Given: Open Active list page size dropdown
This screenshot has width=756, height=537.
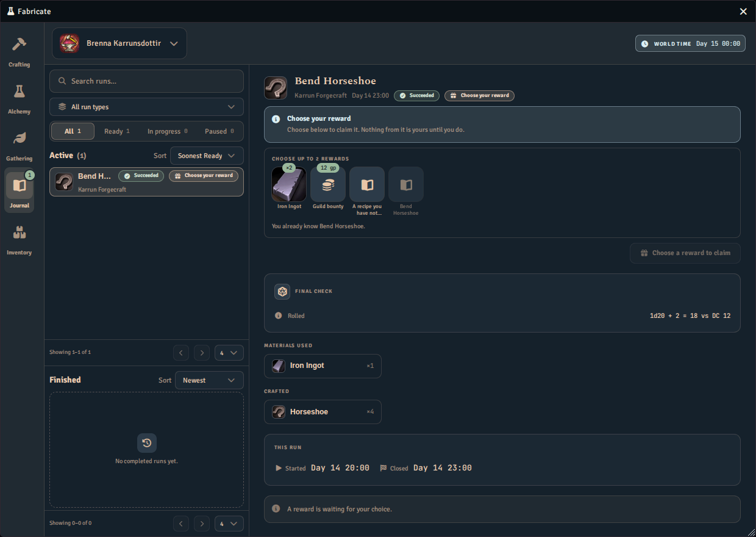Looking at the screenshot, I should pyautogui.click(x=229, y=353).
